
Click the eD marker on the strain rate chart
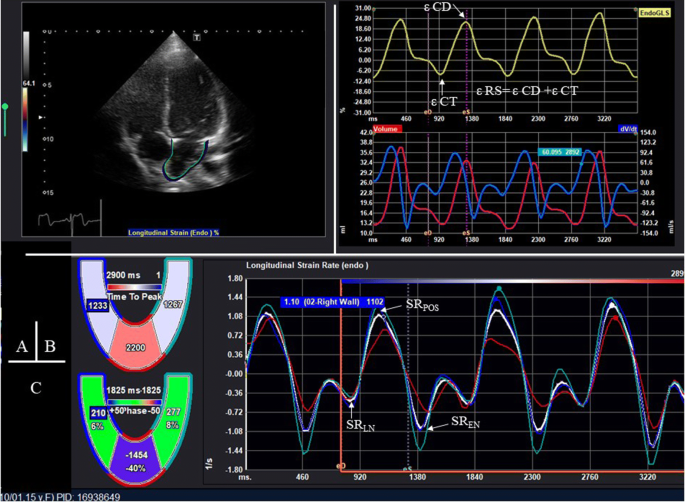click(340, 466)
